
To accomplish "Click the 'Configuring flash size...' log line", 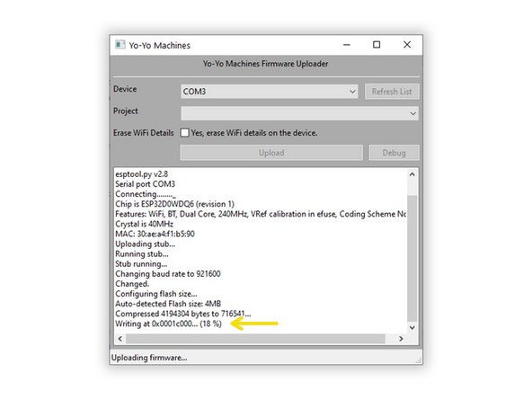I will [156, 294].
